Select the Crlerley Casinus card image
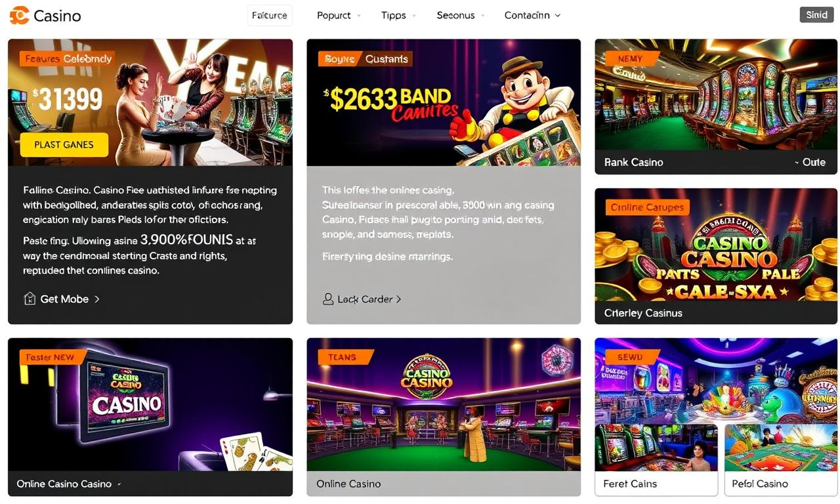 point(716,245)
